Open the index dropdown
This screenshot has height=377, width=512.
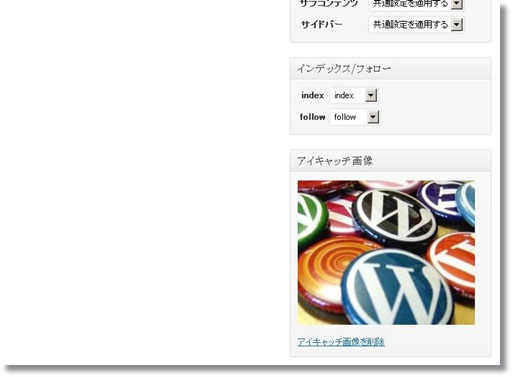pyautogui.click(x=354, y=95)
